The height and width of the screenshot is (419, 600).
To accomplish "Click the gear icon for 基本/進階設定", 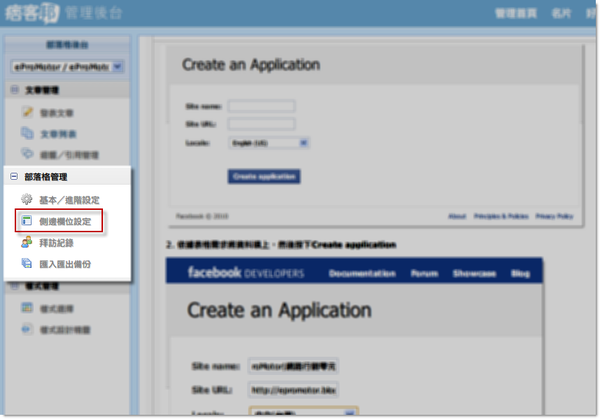I will pyautogui.click(x=27, y=199).
